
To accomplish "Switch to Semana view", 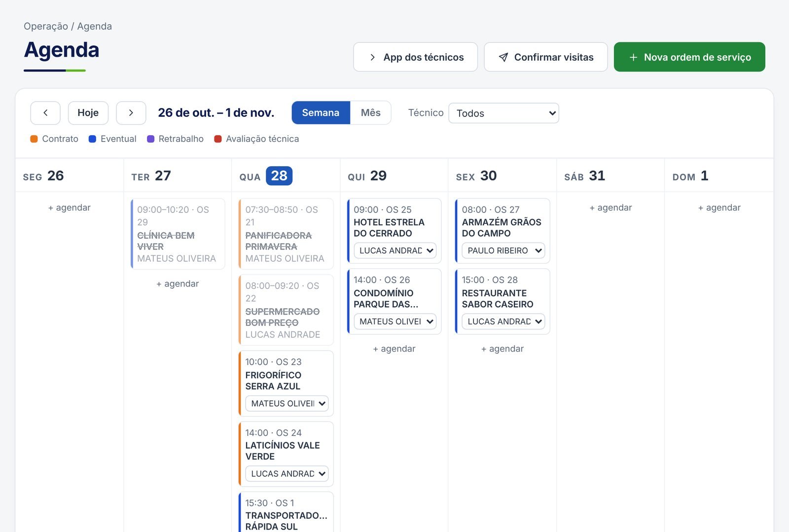I will pos(321,113).
